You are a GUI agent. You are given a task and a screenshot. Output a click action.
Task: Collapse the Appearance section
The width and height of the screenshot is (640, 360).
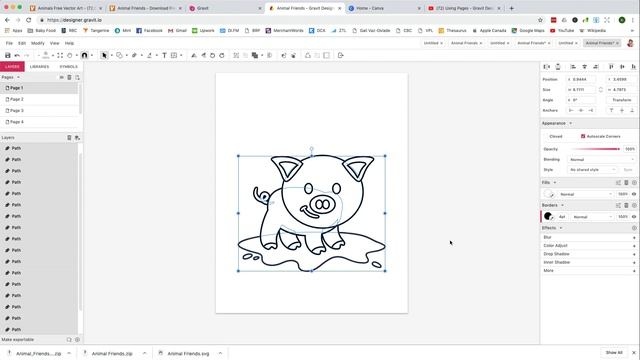571,123
